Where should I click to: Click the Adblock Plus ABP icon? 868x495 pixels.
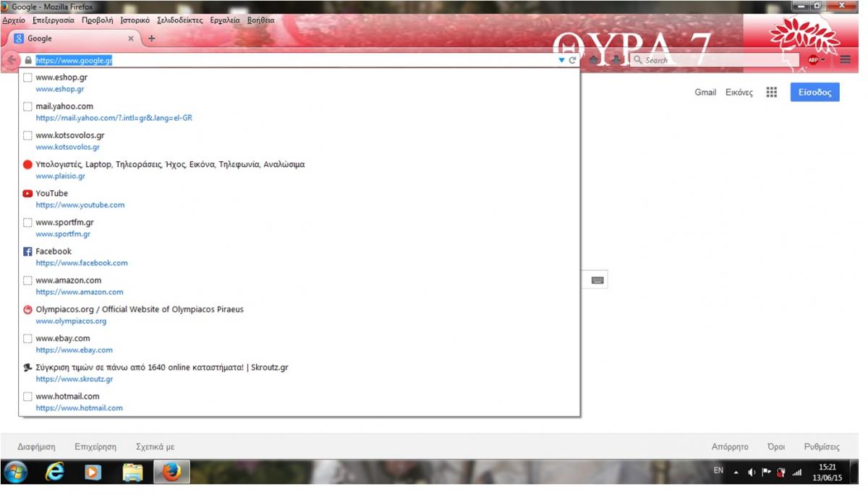(x=813, y=60)
